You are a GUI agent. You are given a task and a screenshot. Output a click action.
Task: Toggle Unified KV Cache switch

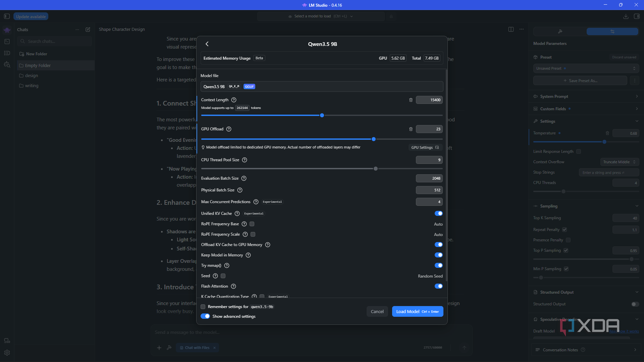[439, 213]
